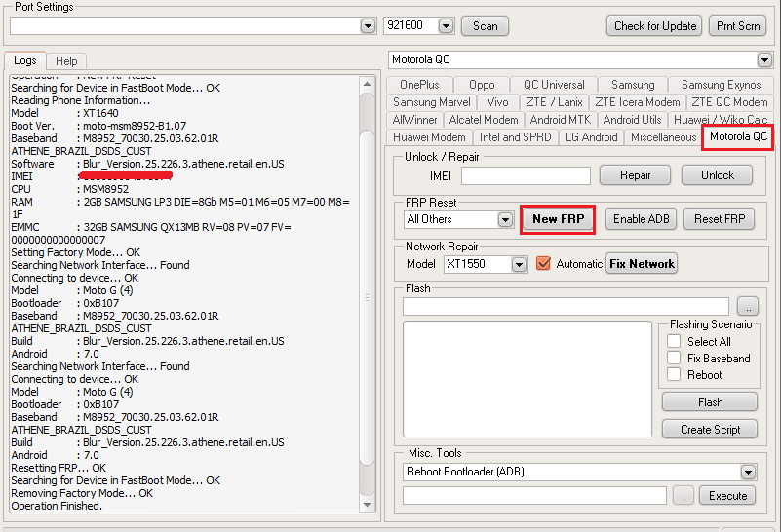
Task: Open the Oppo tab
Action: pos(482,85)
